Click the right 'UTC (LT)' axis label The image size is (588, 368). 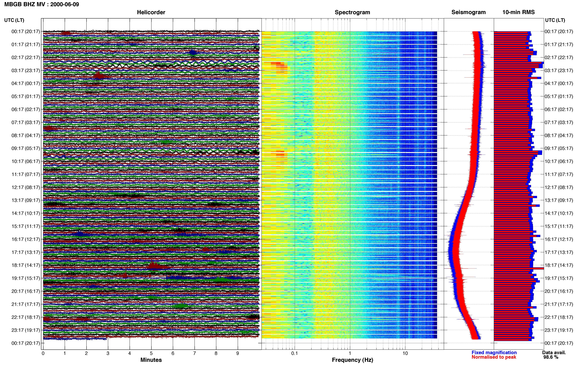[555, 20]
